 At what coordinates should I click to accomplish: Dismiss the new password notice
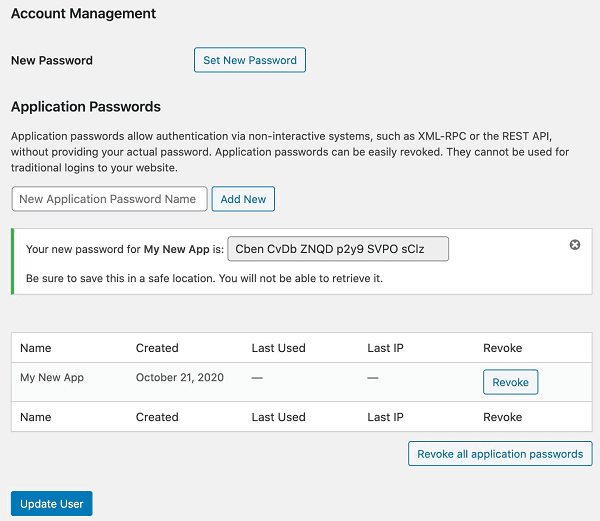575,245
